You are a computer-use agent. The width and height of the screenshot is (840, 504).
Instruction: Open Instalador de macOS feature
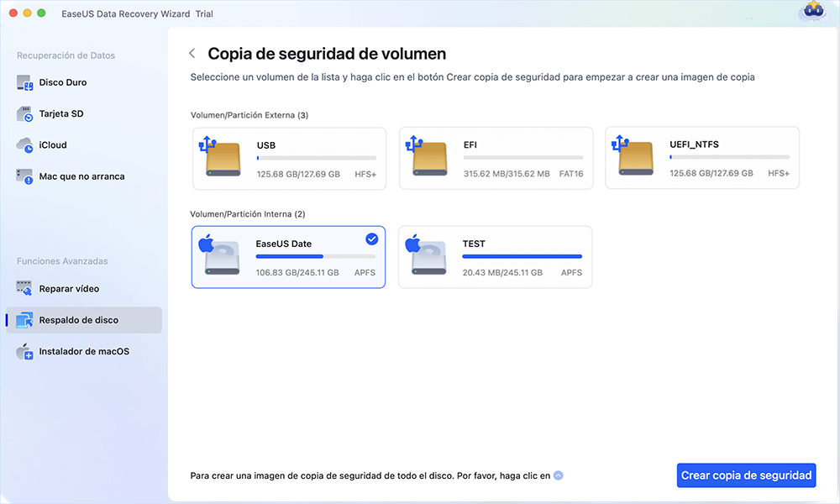click(x=83, y=351)
